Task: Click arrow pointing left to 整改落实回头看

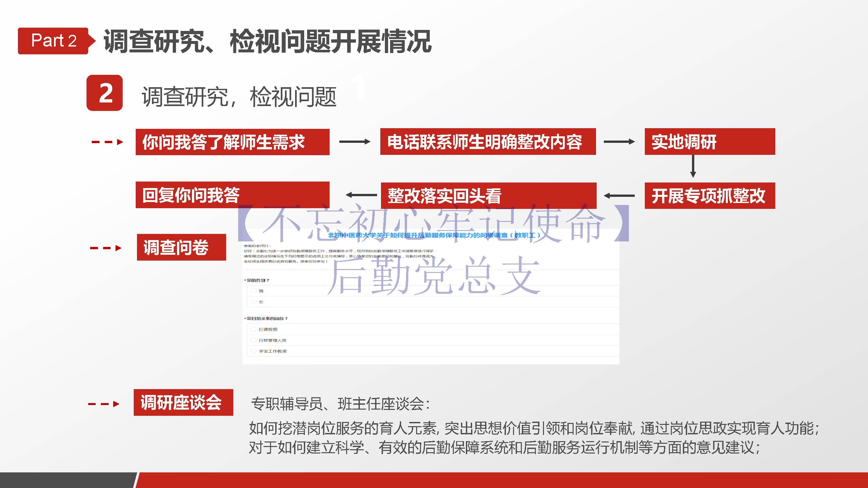Action: pyautogui.click(x=619, y=196)
